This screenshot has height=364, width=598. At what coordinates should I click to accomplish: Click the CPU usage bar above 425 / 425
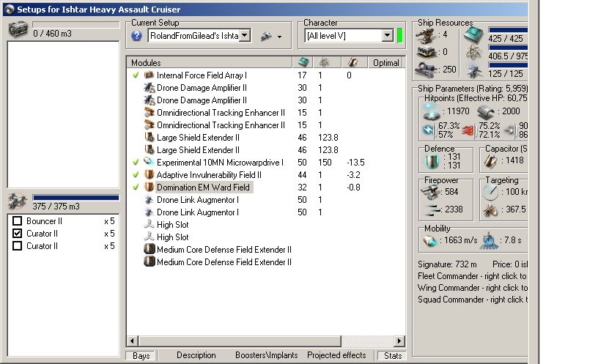[508, 30]
